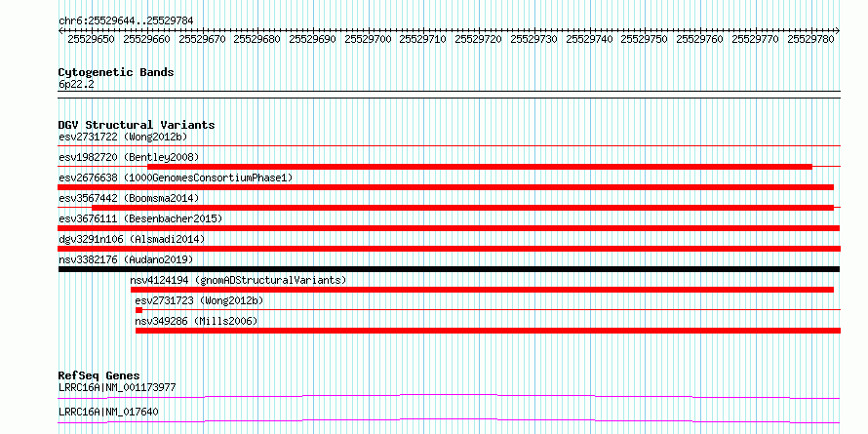Open variant nsv349286 (Mills2006) label
This screenshot has width=868, height=434.
click(x=196, y=321)
